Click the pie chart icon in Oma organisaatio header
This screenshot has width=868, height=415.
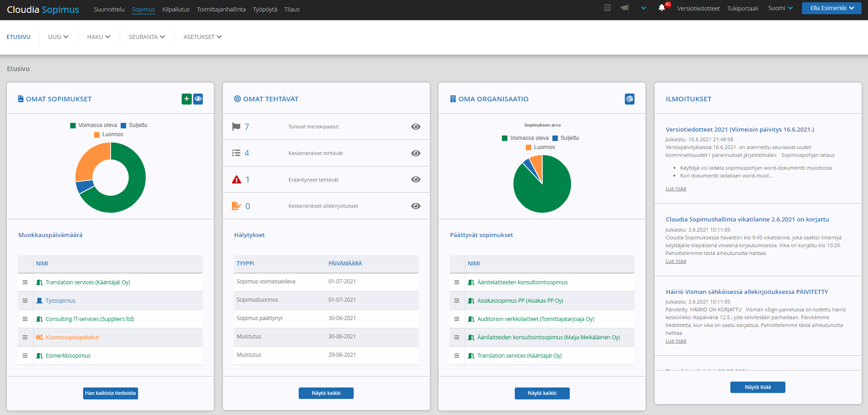(x=629, y=99)
